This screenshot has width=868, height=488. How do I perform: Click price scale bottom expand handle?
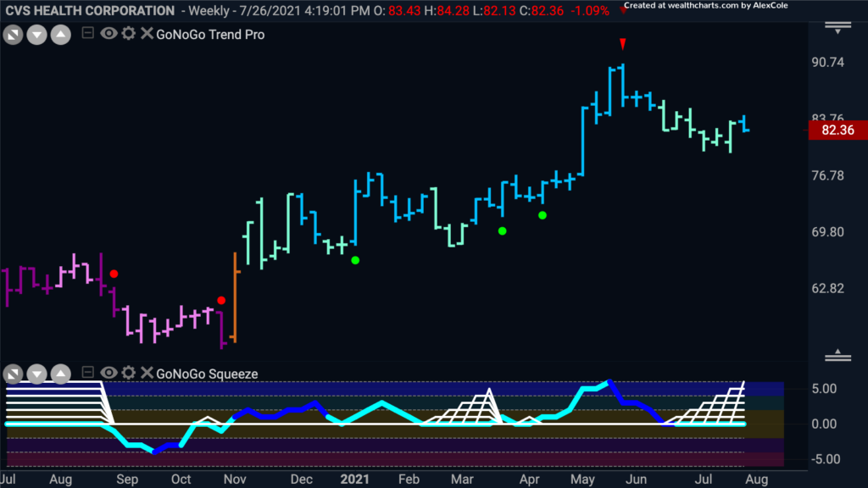pos(837,356)
